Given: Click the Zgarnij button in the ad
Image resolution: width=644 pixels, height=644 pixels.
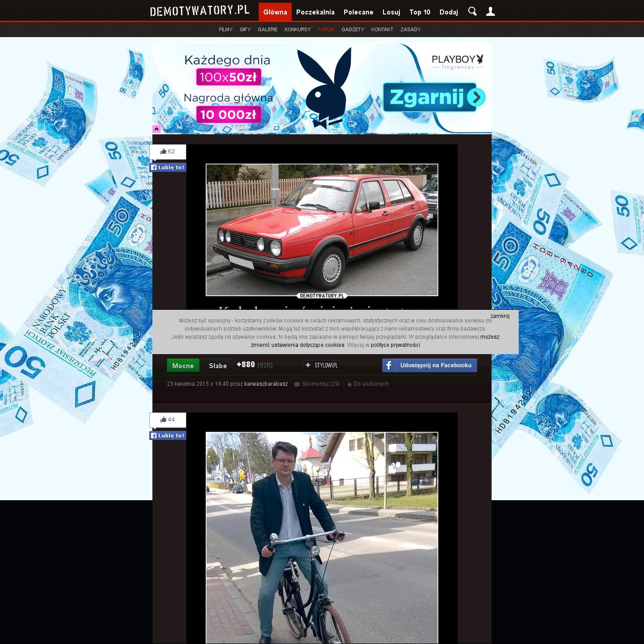Looking at the screenshot, I should click(434, 97).
